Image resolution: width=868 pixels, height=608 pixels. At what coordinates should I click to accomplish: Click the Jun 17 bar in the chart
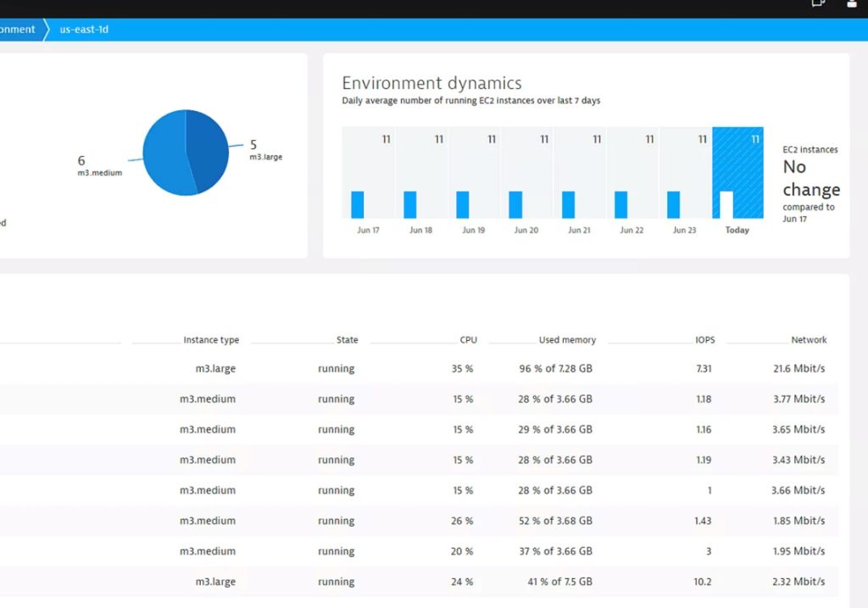(359, 204)
